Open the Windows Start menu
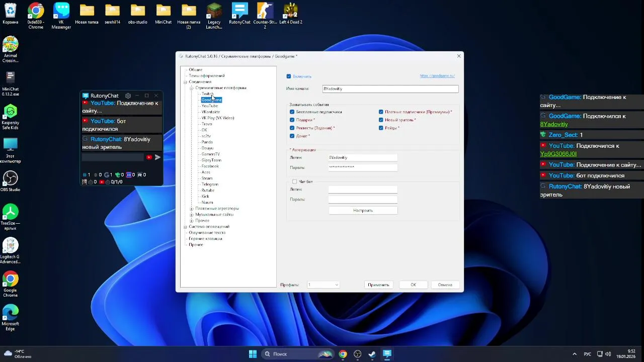 pos(253,354)
